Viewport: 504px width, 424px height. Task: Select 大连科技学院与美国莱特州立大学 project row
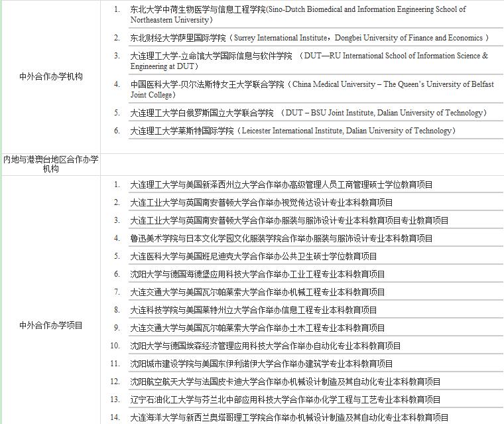(x=253, y=310)
